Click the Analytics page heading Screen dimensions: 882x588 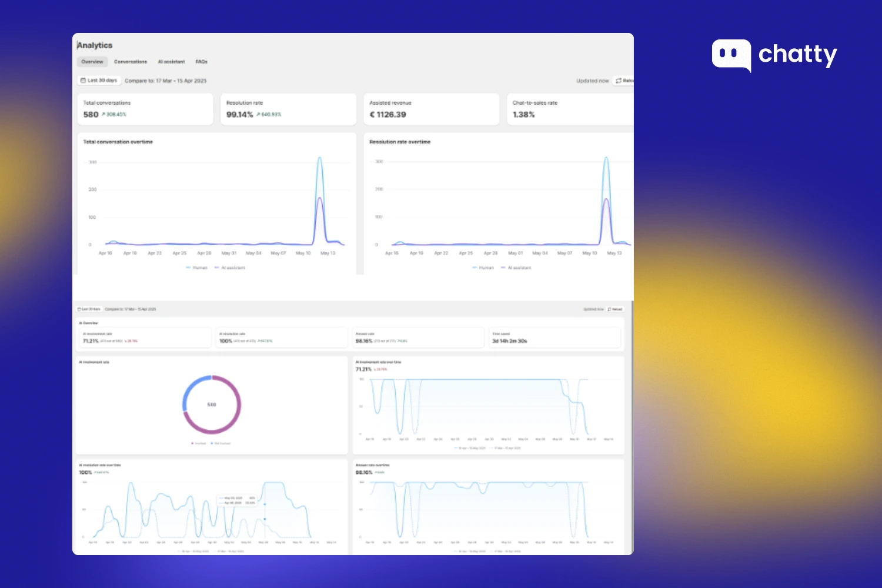[95, 45]
